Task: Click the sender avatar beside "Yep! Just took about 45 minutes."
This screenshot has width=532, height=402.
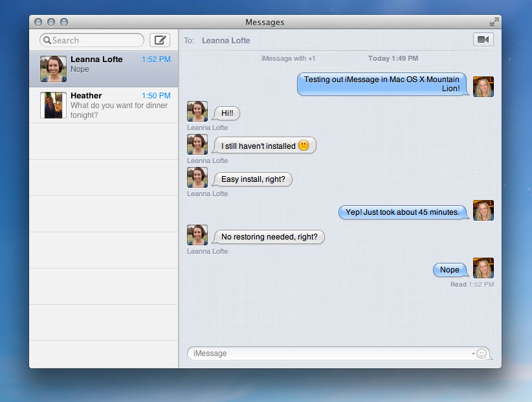Action: tap(483, 210)
